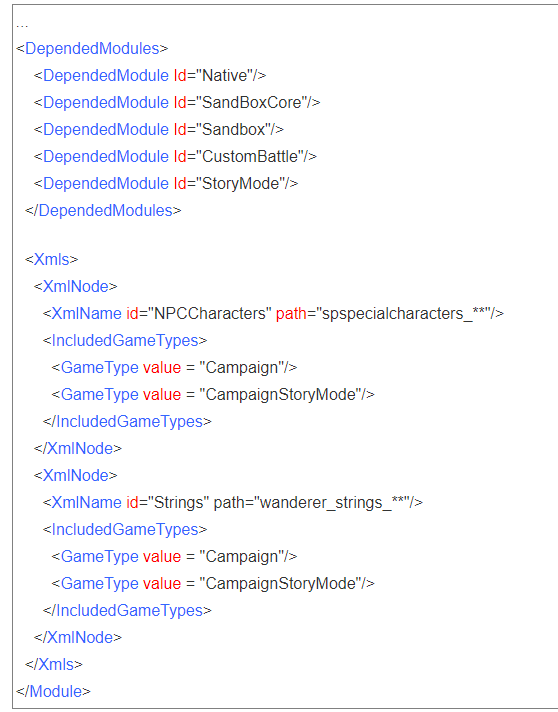Click the closing DependedModules tag
Image resolution: width=558 pixels, height=712 pixels.
point(103,211)
